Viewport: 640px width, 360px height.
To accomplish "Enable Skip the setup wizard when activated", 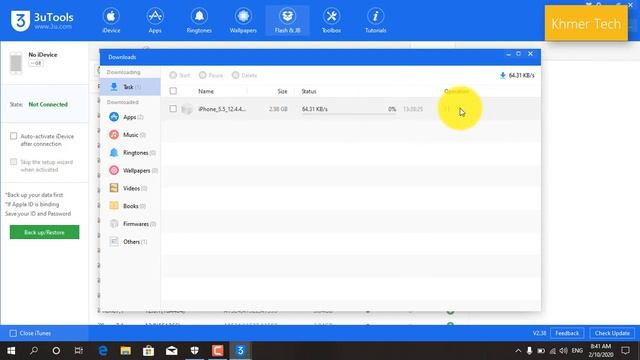I will 13,162.
